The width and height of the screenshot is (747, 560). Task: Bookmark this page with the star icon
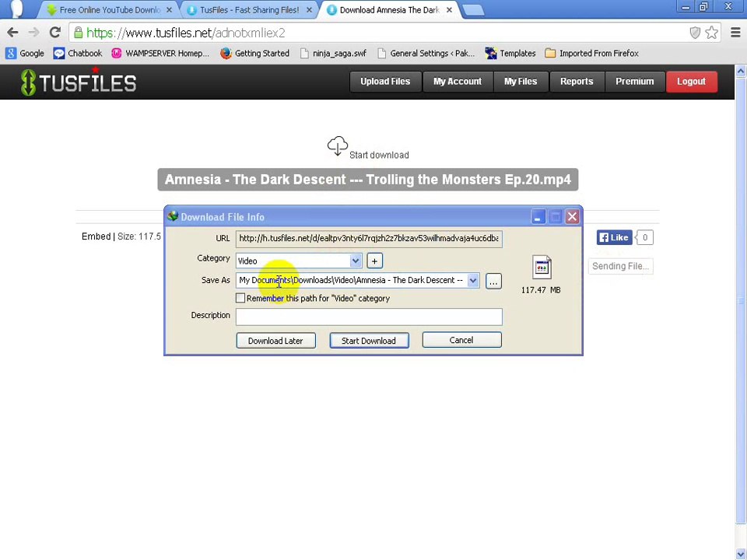pos(711,33)
